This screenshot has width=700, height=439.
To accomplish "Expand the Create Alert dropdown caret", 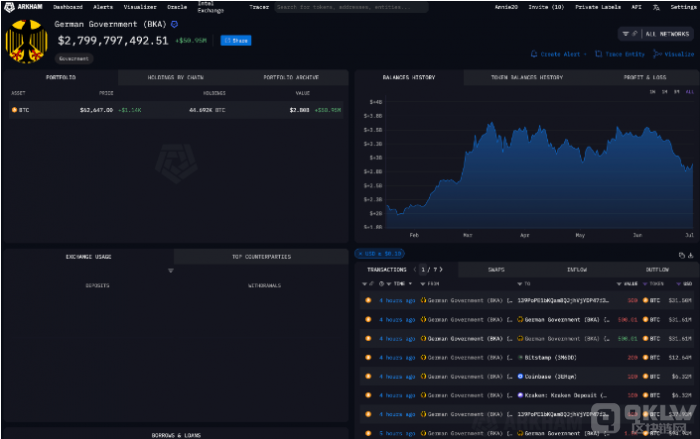I will [x=585, y=54].
